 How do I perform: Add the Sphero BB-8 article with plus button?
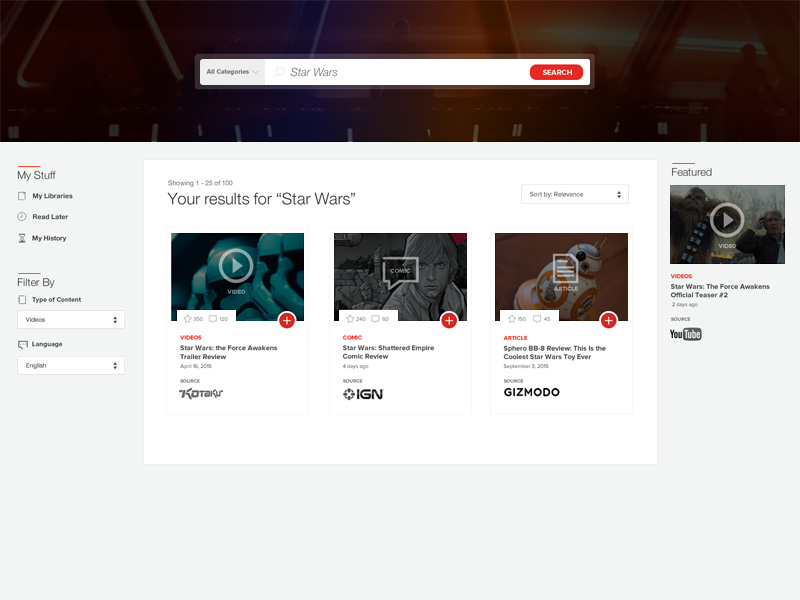pos(609,320)
